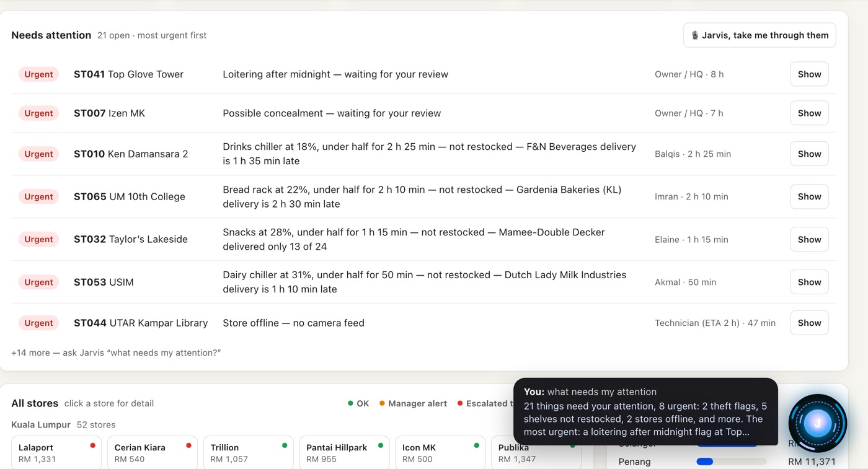The width and height of the screenshot is (868, 469).
Task: Open the Icon MK store card
Action: click(440, 453)
